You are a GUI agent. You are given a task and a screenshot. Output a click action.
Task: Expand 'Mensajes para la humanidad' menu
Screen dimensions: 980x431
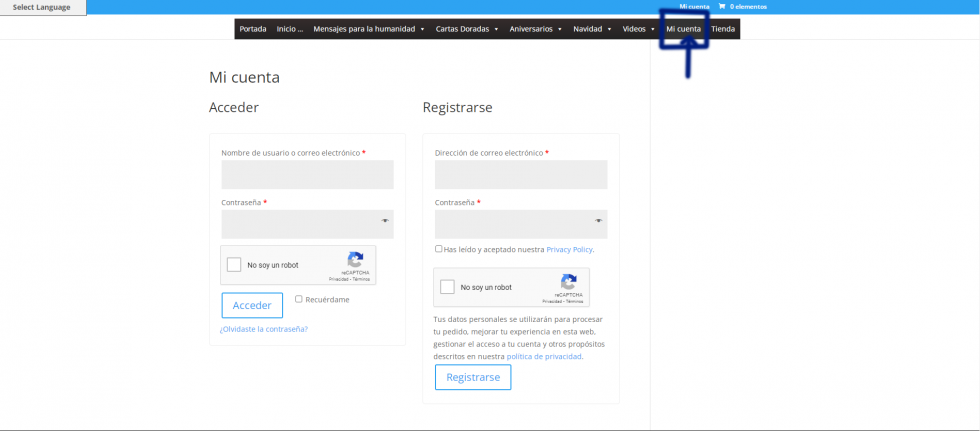tap(369, 29)
